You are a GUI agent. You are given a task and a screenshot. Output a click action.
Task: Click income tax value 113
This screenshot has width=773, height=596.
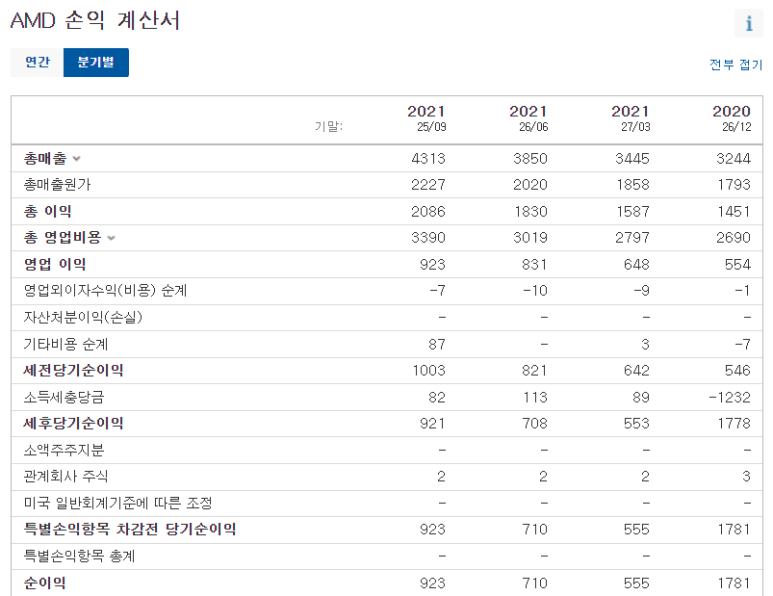point(535,397)
